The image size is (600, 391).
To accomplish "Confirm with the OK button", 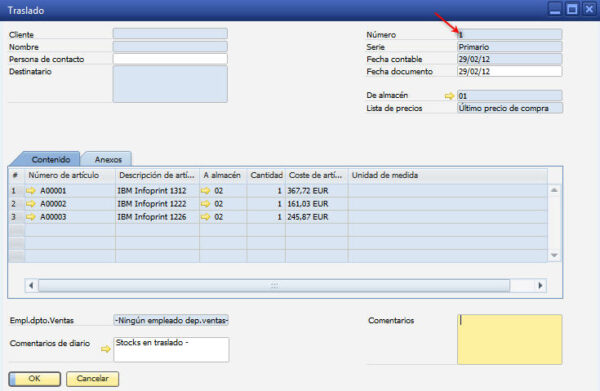I will click(x=34, y=379).
